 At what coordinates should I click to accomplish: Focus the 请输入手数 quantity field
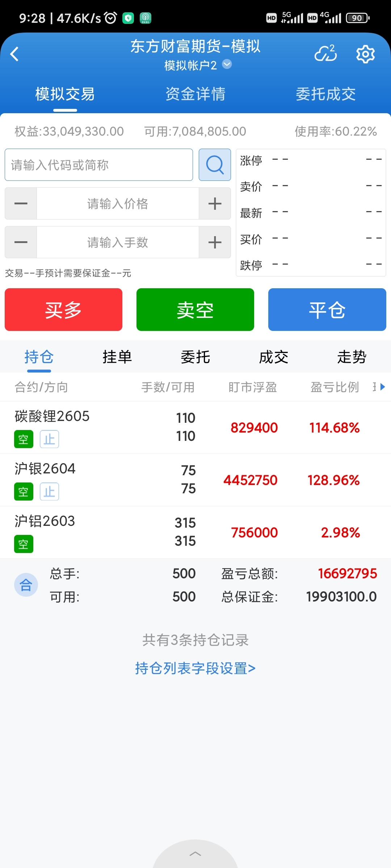point(118,242)
